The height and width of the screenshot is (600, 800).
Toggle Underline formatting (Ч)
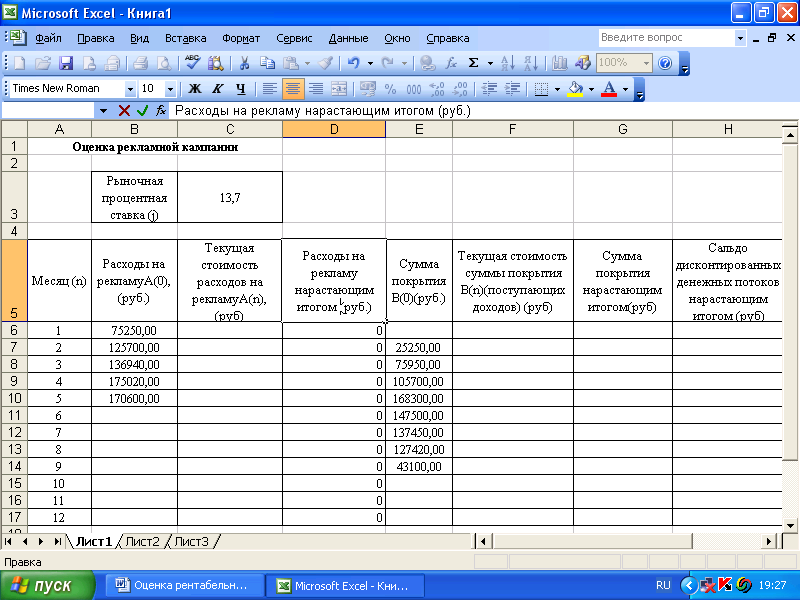[241, 89]
